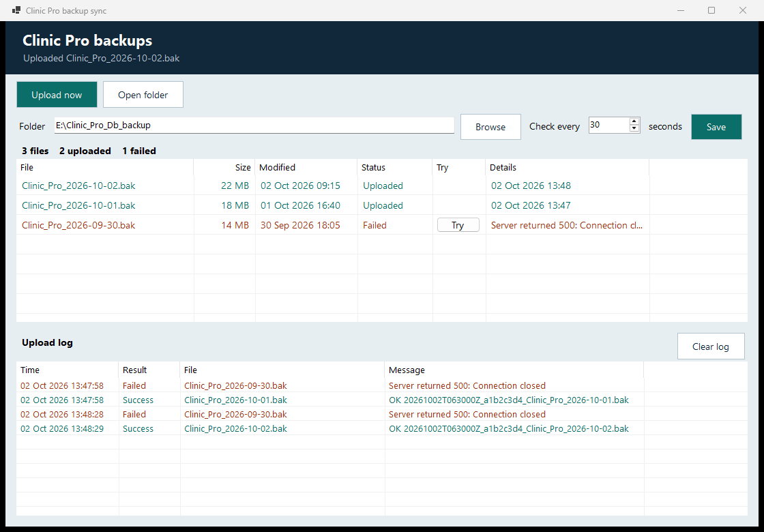Screen dimensions: 764x532
Task: Retry the failed Clinic_Pro_2026-09-30.bak upload
Action: (x=458, y=225)
